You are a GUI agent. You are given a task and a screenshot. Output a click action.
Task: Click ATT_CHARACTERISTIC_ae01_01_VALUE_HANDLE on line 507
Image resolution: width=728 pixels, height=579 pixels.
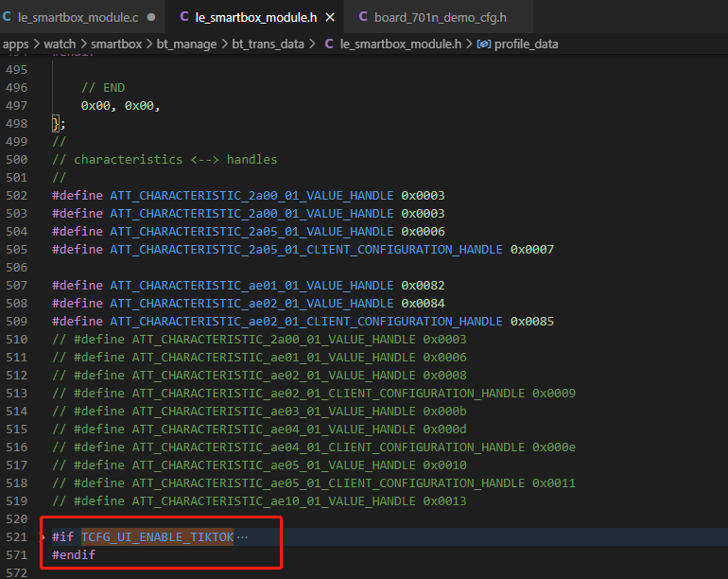(251, 286)
